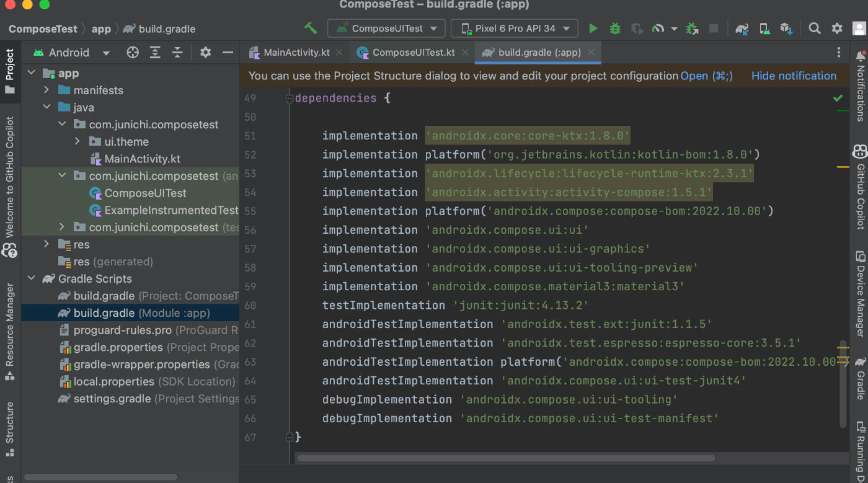The width and height of the screenshot is (868, 483).
Task: Click editor horizontal scrollbar
Action: pos(506,458)
